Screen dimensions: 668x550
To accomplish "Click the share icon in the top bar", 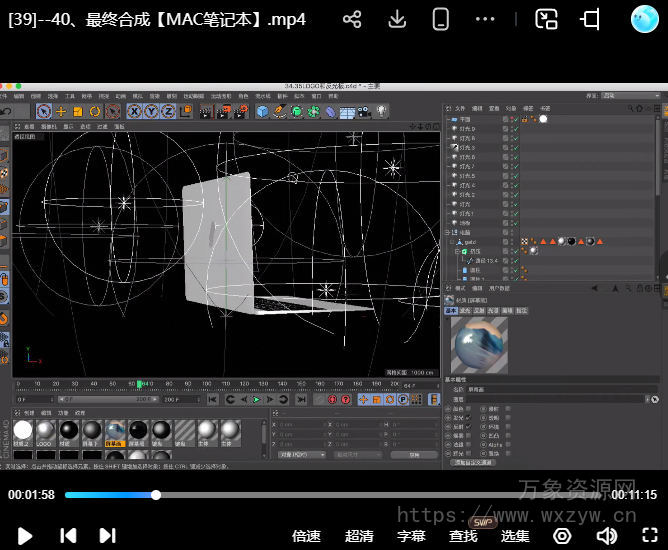I will pos(352,19).
